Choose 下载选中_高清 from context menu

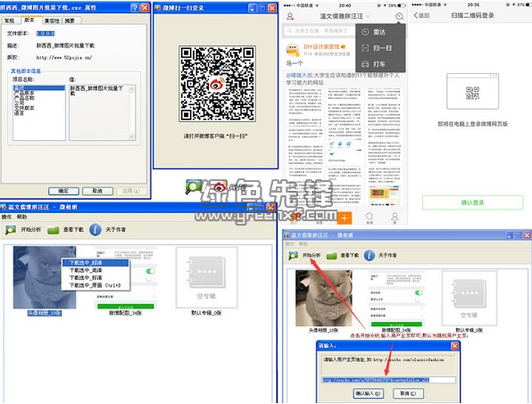point(96,270)
